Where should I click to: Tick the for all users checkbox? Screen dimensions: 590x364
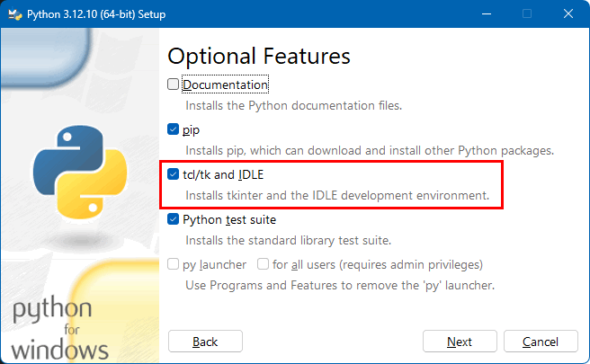click(263, 264)
